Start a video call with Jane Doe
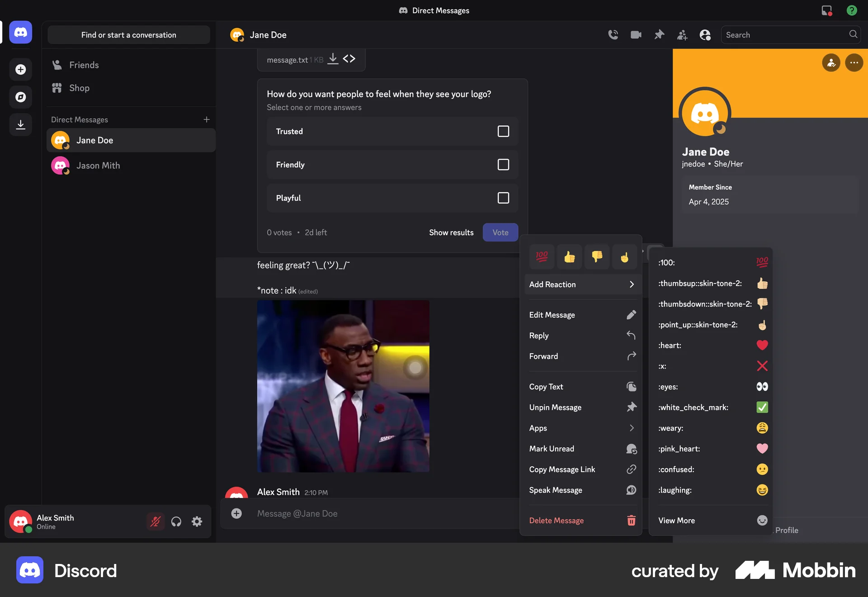The width and height of the screenshot is (868, 597). pyautogui.click(x=636, y=34)
